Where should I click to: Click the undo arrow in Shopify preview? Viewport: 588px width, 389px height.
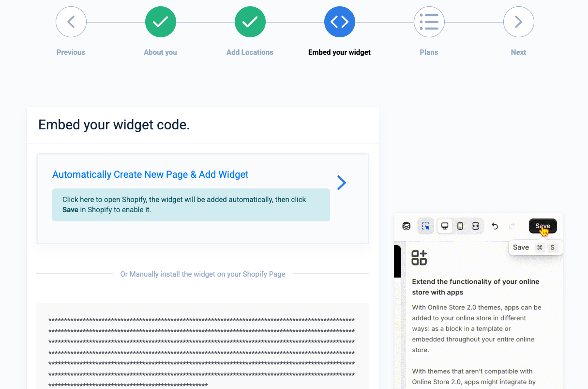[495, 226]
